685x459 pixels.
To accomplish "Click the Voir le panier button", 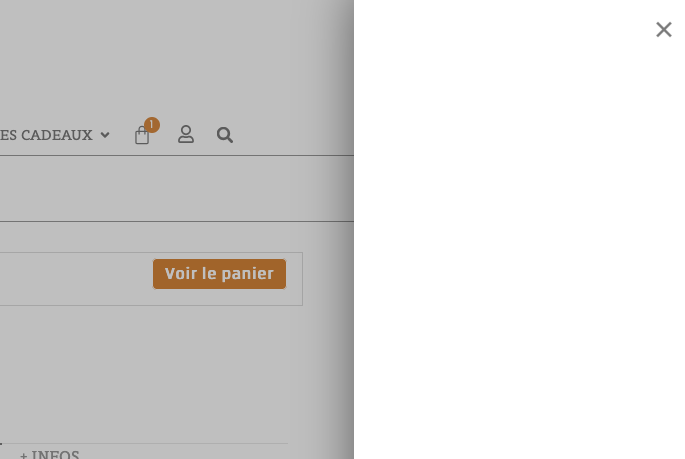I will [219, 274].
